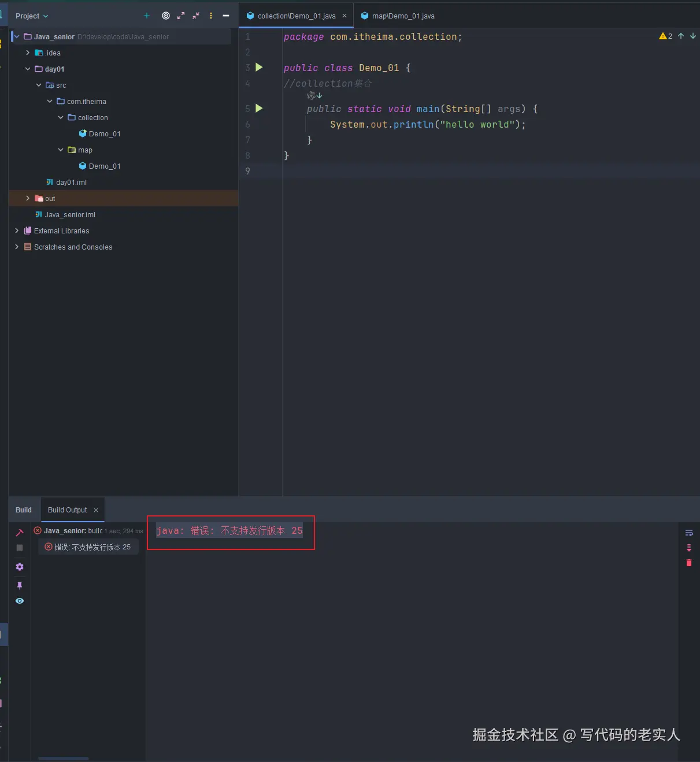Viewport: 700px width, 762px height.
Task: Collapse the collection package
Action: click(x=61, y=117)
